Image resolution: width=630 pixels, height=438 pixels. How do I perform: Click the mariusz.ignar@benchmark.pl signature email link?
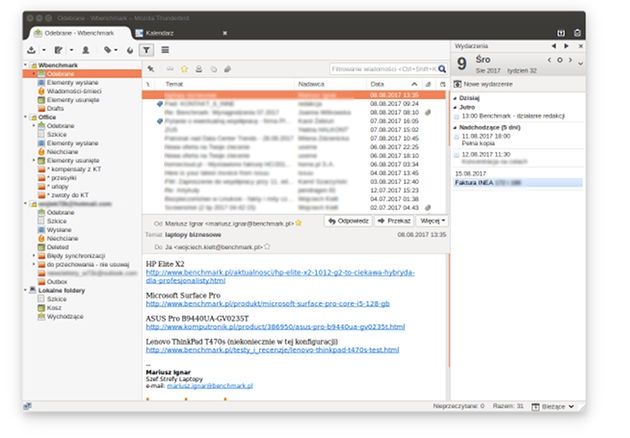[x=210, y=386]
